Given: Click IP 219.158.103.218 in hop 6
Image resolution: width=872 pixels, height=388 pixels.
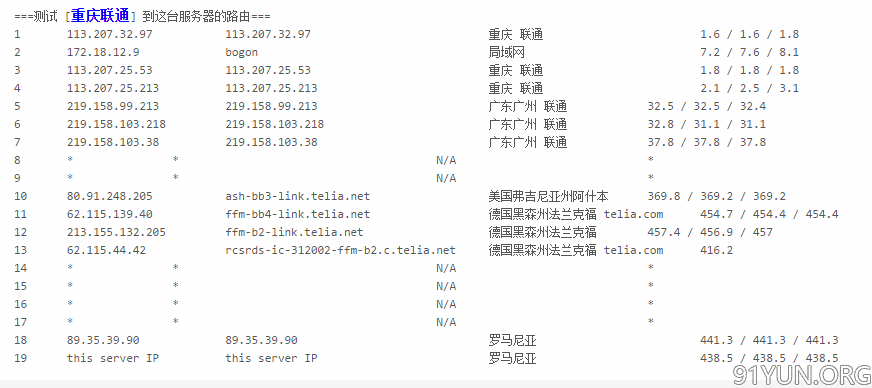Looking at the screenshot, I should tap(116, 124).
